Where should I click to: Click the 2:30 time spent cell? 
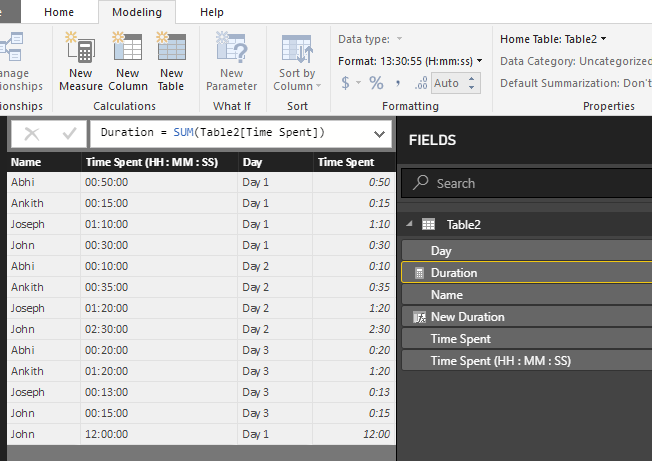[354, 329]
